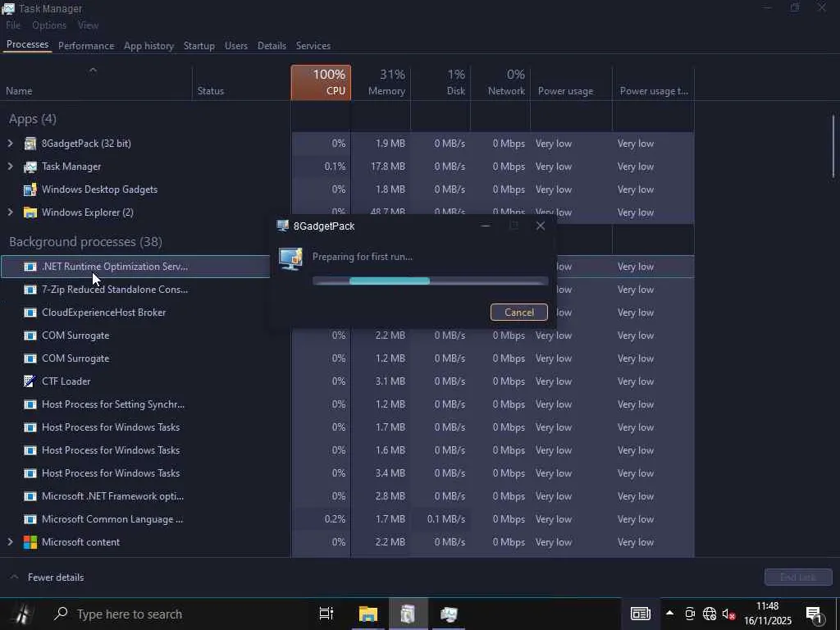Collapse view with Fewer details
Screen dimensions: 840x630
point(47,577)
